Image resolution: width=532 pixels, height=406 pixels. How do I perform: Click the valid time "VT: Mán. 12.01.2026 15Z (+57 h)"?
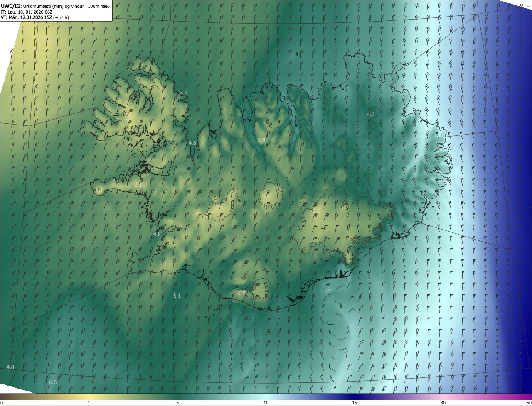[35, 17]
